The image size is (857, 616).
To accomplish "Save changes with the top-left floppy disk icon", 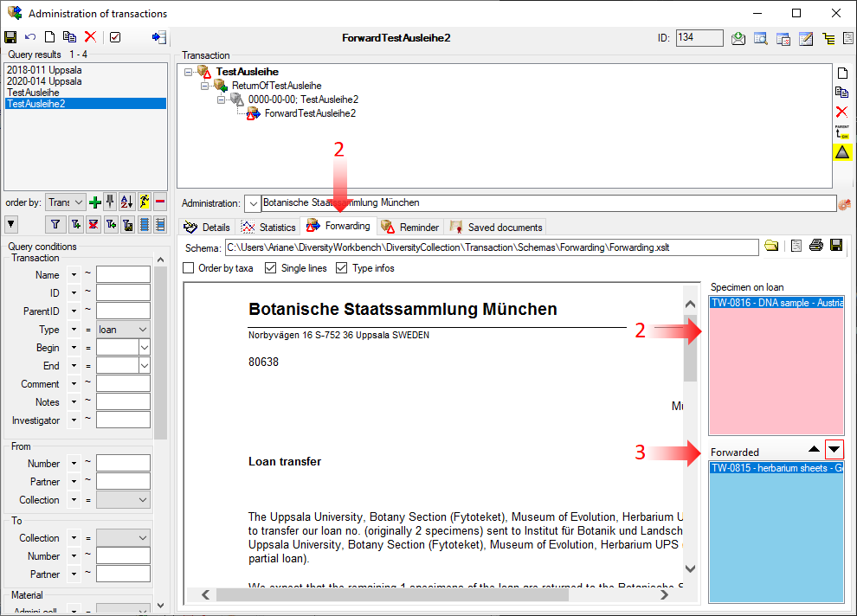I will pyautogui.click(x=10, y=37).
